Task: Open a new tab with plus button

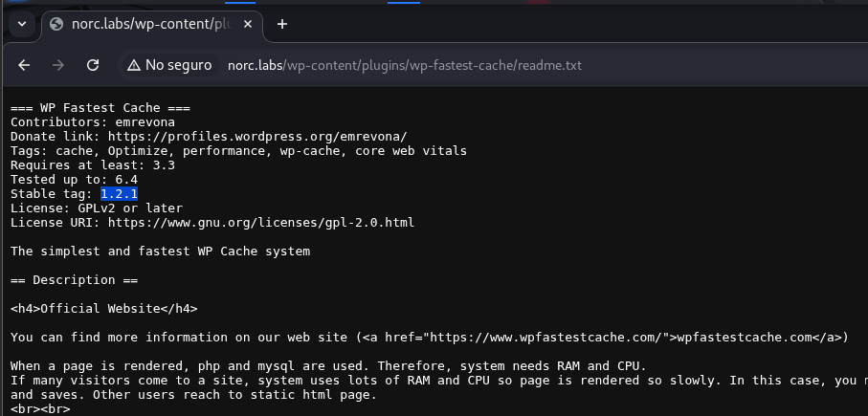Action: tap(281, 24)
